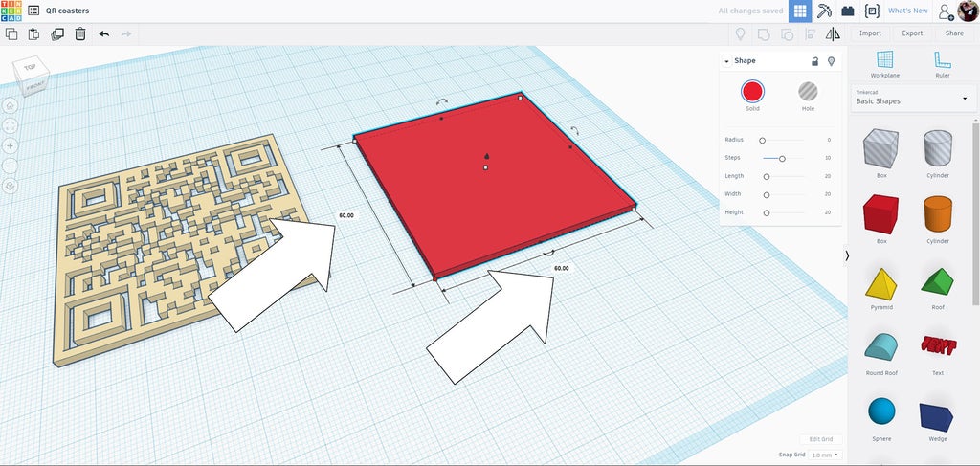Viewport: 980px width, 466px height.
Task: Open the Codeblocks view
Action: point(872,11)
